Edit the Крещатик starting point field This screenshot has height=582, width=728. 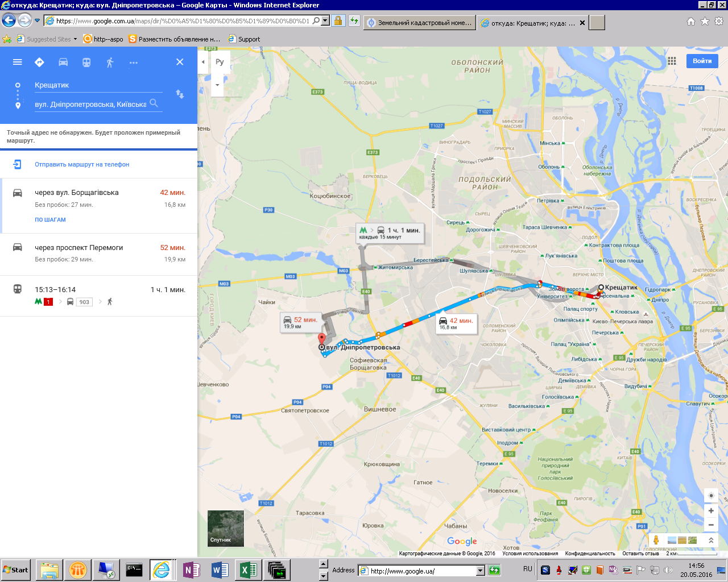point(98,85)
